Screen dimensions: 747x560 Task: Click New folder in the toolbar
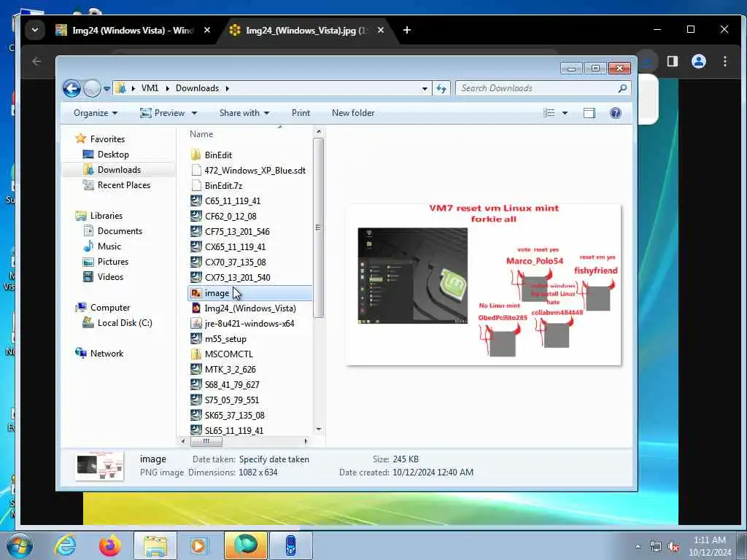[353, 113]
